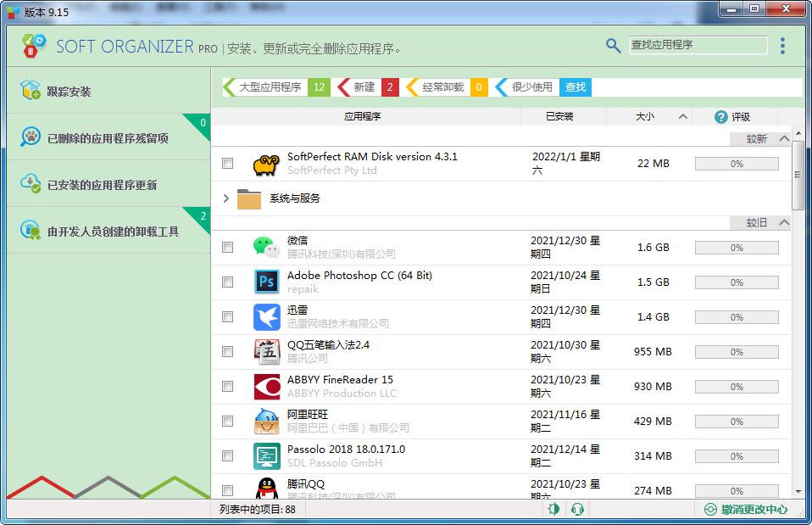Click the 0% rating bar for SoftPerfect RAM Disk

737,164
